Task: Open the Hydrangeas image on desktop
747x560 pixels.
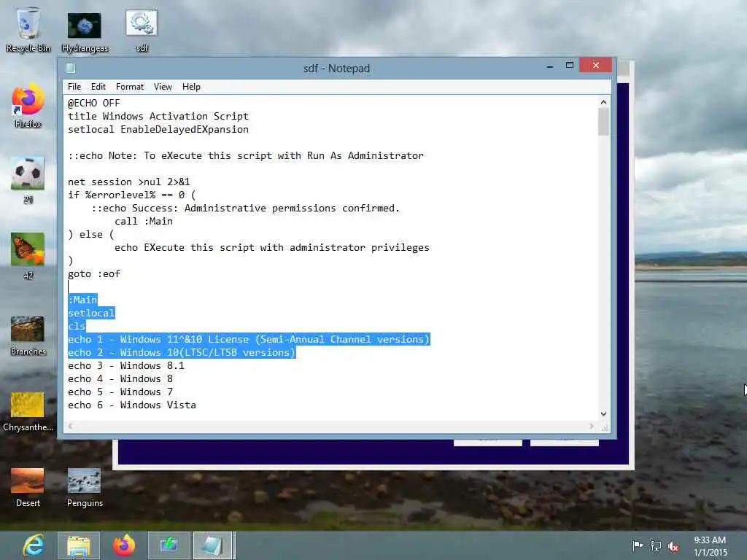Action: 85,31
